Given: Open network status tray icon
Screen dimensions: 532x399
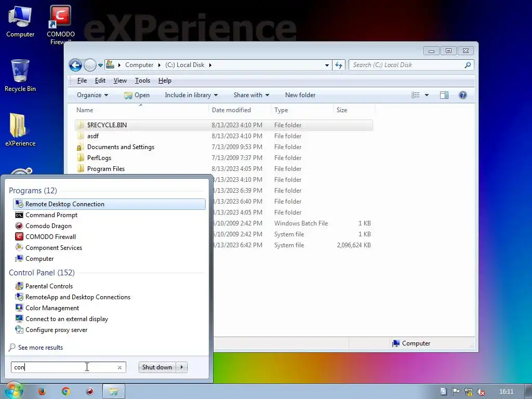Looking at the screenshot, I should [x=468, y=392].
